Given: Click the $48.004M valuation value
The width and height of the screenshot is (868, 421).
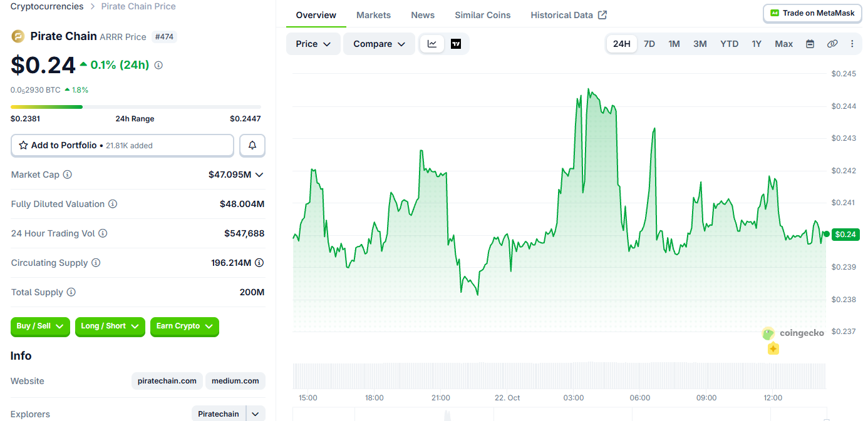Looking at the screenshot, I should [242, 204].
